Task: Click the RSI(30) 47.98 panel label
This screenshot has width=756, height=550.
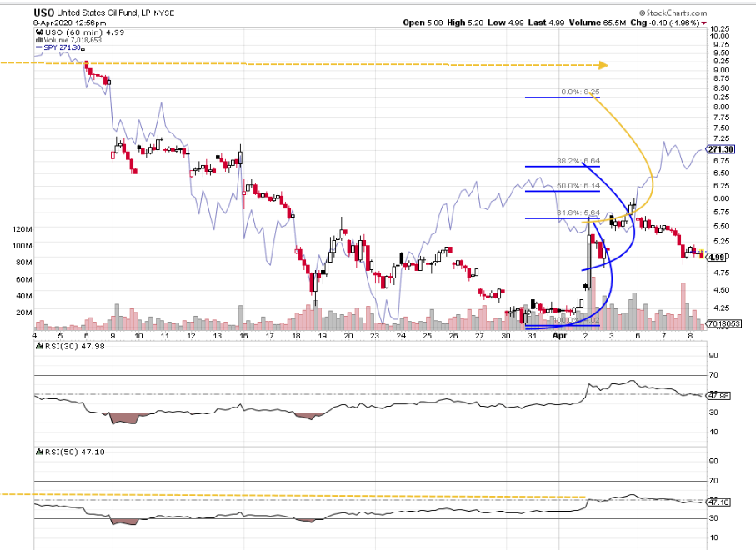Action: click(x=75, y=346)
